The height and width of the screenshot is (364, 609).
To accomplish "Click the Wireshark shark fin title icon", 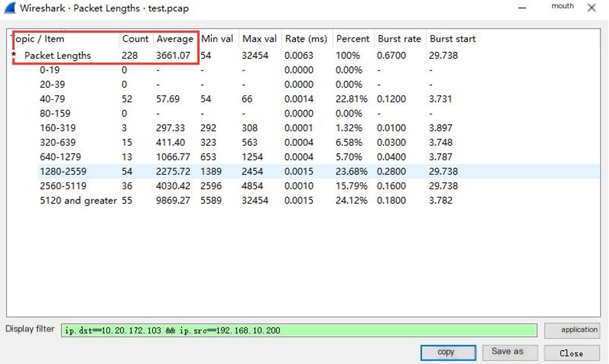I will tap(10, 8).
